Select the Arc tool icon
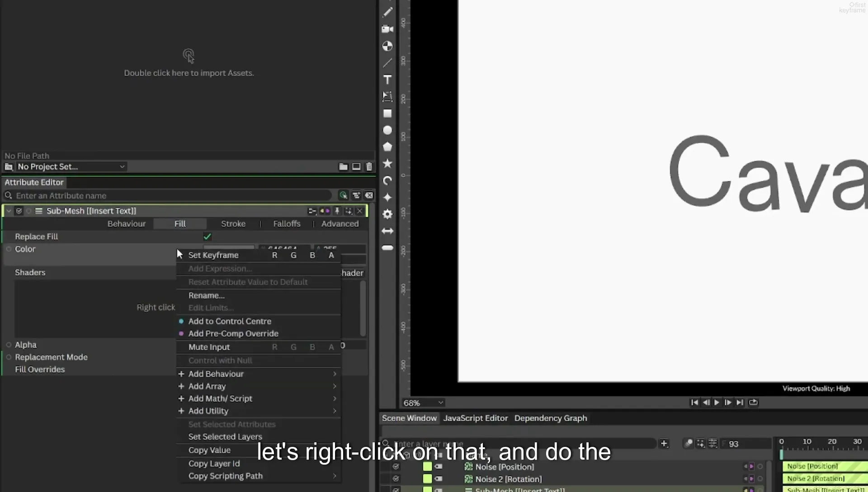Screen dimensions: 868x492 point(387,181)
